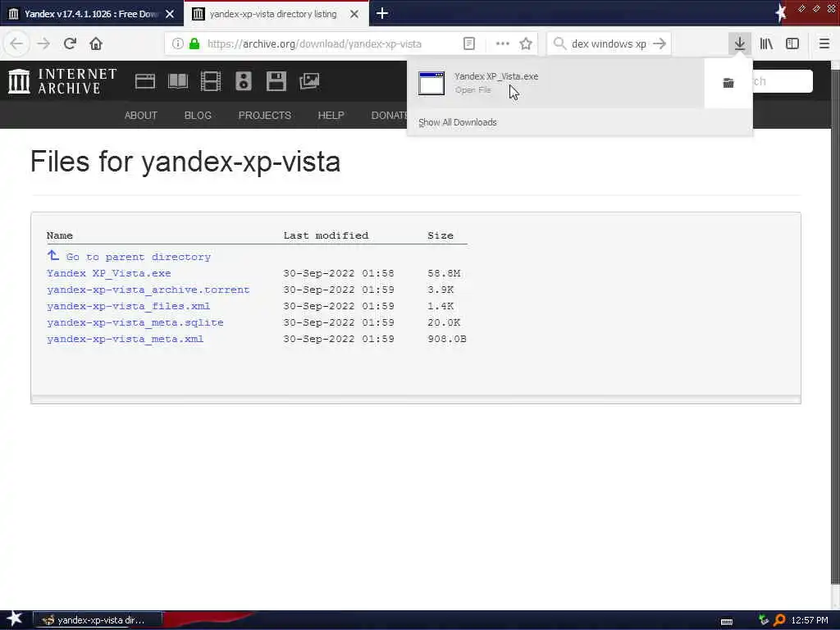Viewport: 840px width, 630px height.
Task: Open a new browser tab
Action: [382, 13]
